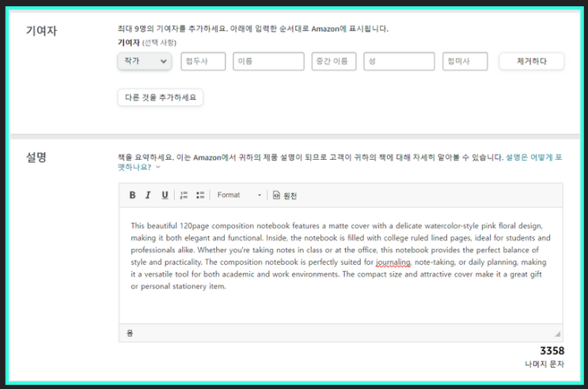Insert a numbered list
The image size is (588, 389).
point(184,194)
